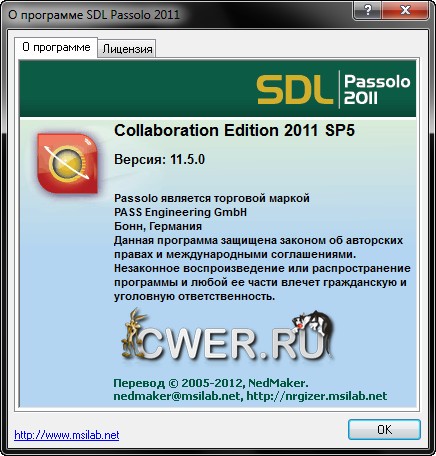Click the "PASS Engineering GmbH" line
The image size is (436, 456).
(180, 212)
